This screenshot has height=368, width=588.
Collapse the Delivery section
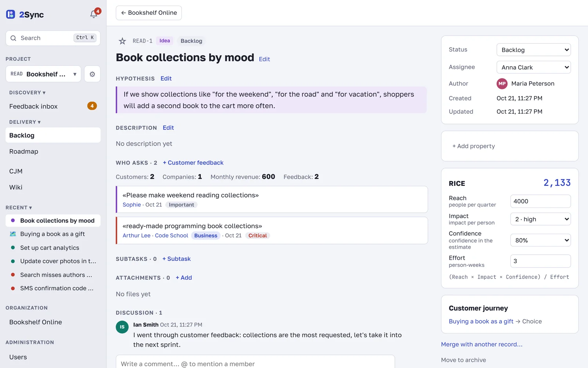pos(25,122)
